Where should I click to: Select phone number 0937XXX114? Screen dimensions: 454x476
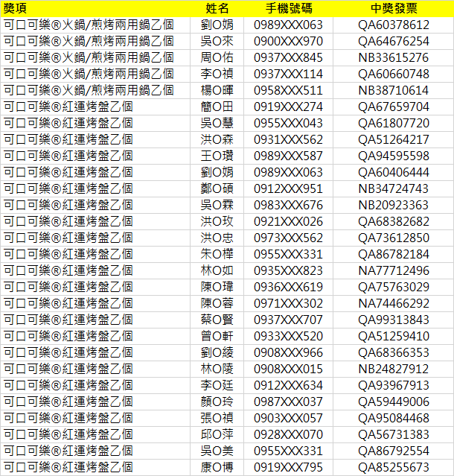point(288,74)
